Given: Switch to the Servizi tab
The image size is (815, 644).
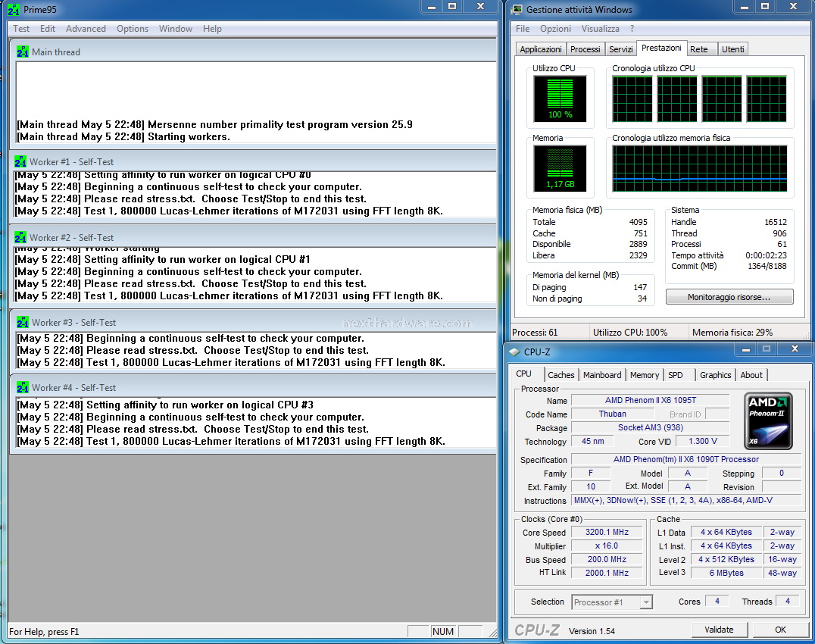Looking at the screenshot, I should (620, 49).
